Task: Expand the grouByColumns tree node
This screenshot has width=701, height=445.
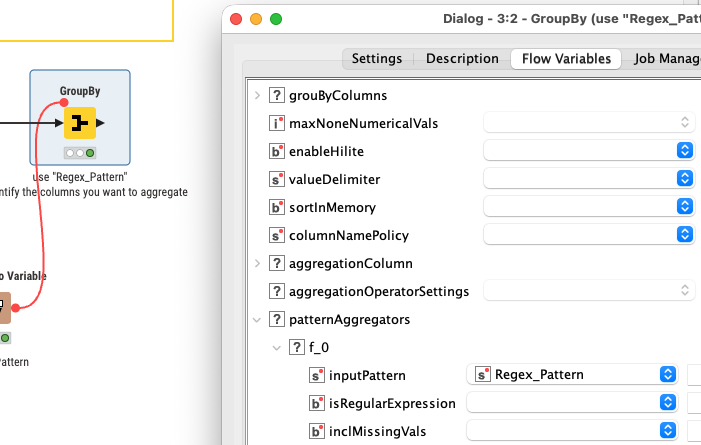Action: (258, 95)
